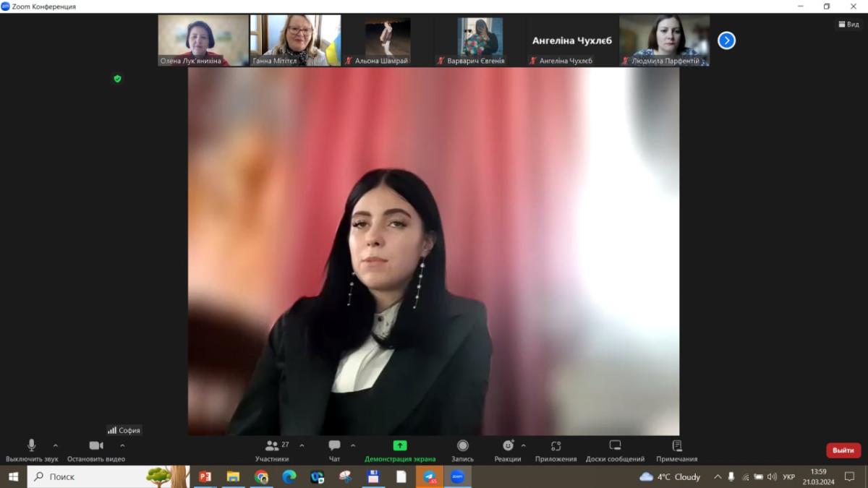
Task: Open PowerPoint from the taskbar
Action: click(205, 476)
